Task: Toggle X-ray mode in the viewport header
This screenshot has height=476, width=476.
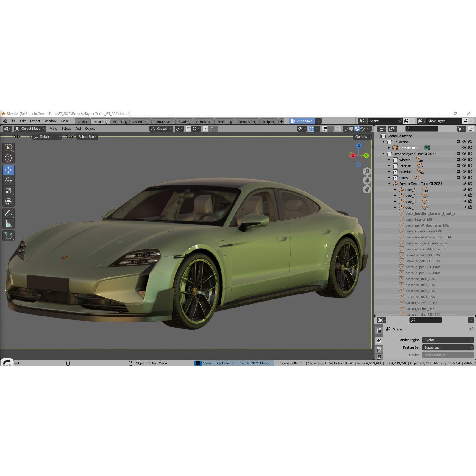Action: point(338,129)
